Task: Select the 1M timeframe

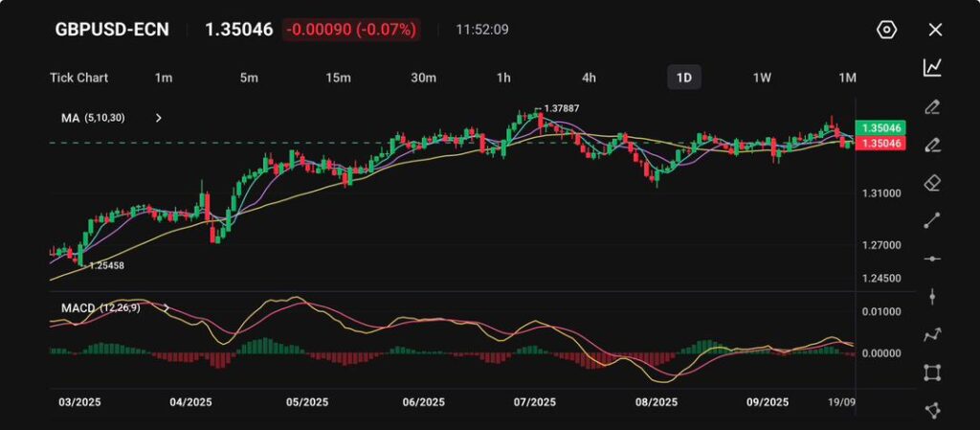Action: (847, 78)
